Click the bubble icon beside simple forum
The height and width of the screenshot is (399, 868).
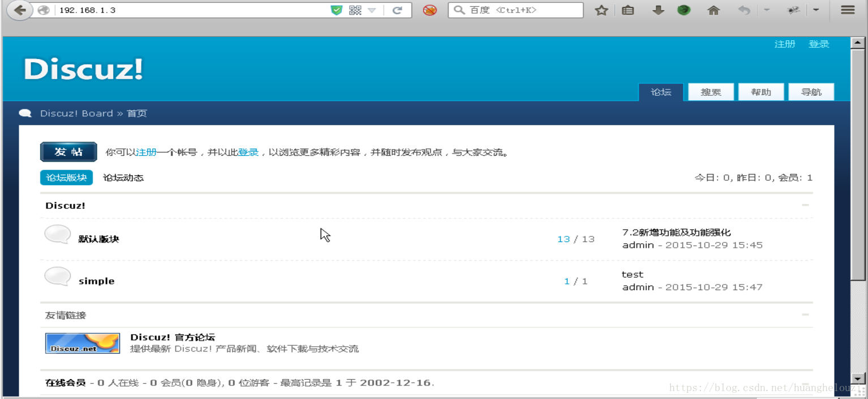click(x=58, y=277)
